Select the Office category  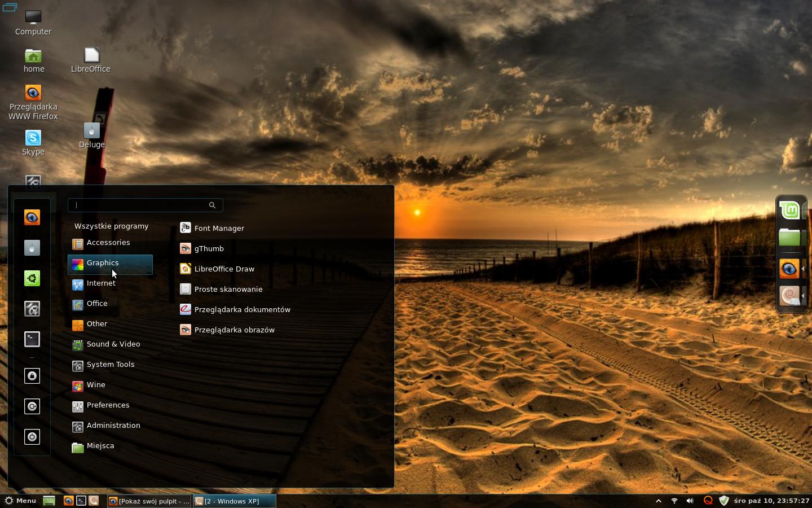(110, 305)
